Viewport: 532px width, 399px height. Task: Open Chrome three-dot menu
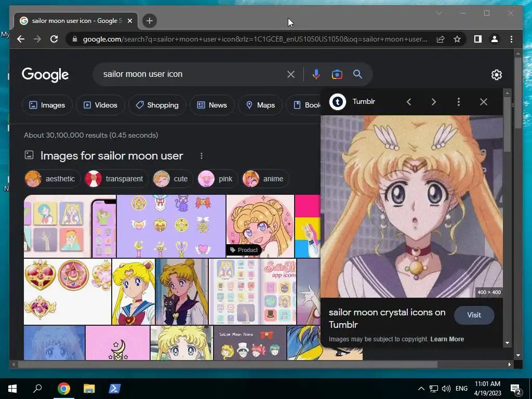511,39
